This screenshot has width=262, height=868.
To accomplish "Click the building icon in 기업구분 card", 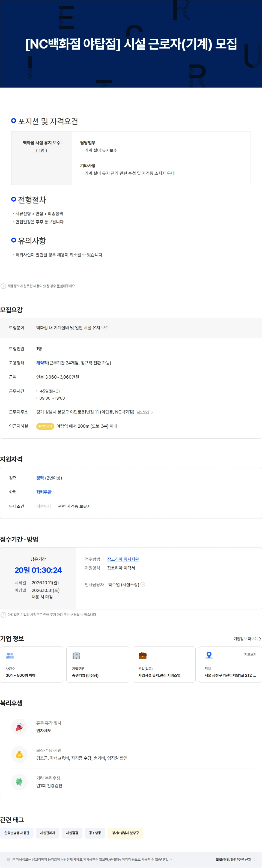I will click(x=76, y=656).
